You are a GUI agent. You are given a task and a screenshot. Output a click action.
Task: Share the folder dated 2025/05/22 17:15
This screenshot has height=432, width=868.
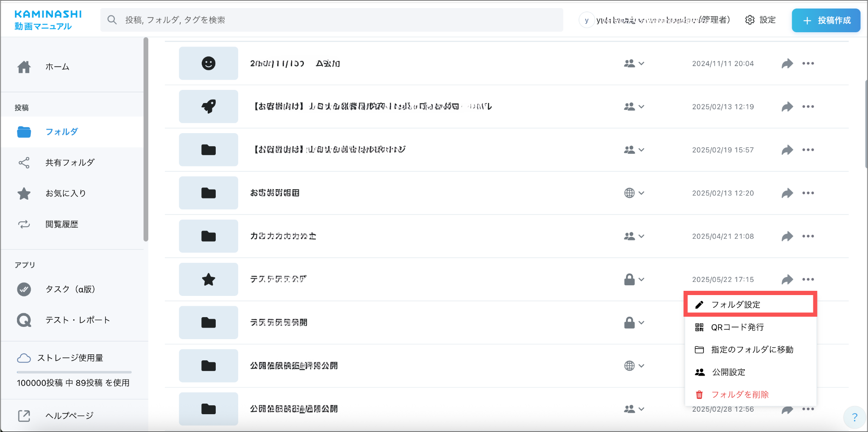[x=787, y=280]
